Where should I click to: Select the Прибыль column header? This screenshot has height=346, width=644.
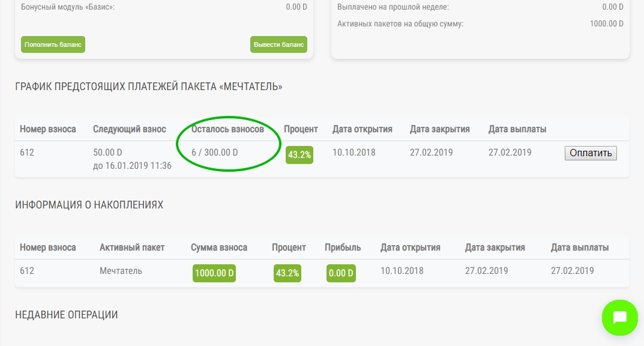tap(343, 247)
